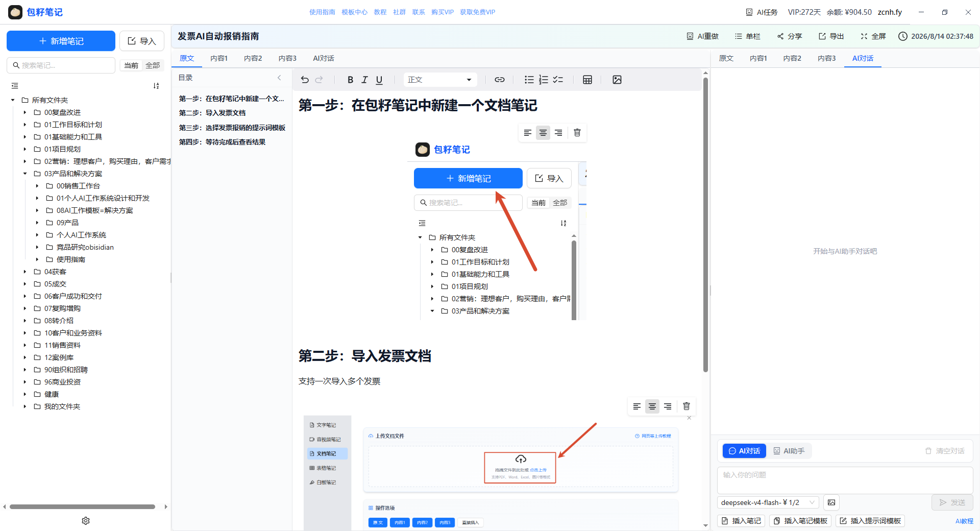Image resolution: width=980 pixels, height=531 pixels.
Task: Insert a hyperlink
Action: click(500, 80)
